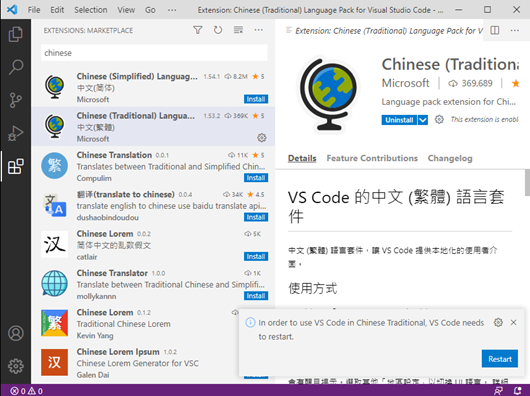Switch to the Feature Contributions tab
This screenshot has height=396, width=530.
(372, 158)
